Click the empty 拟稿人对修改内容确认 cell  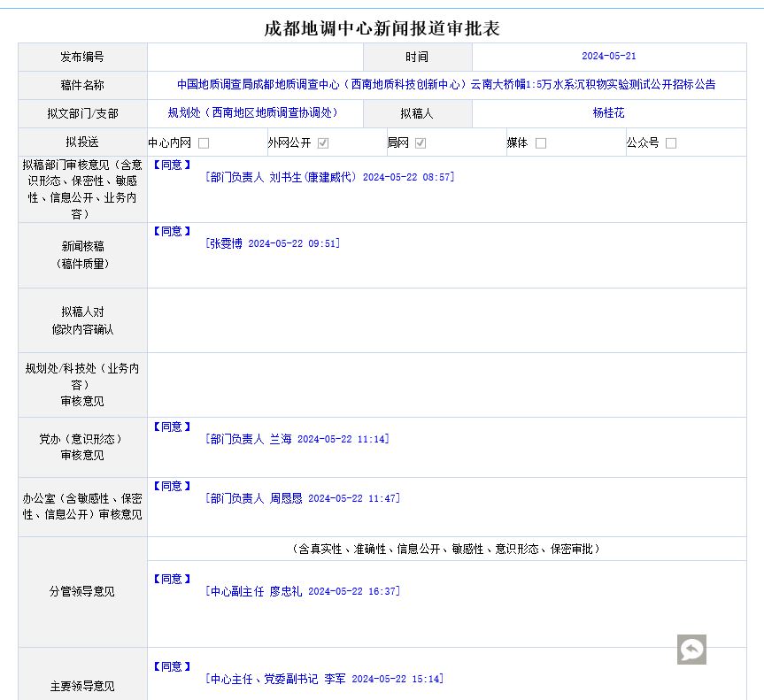(x=447, y=320)
